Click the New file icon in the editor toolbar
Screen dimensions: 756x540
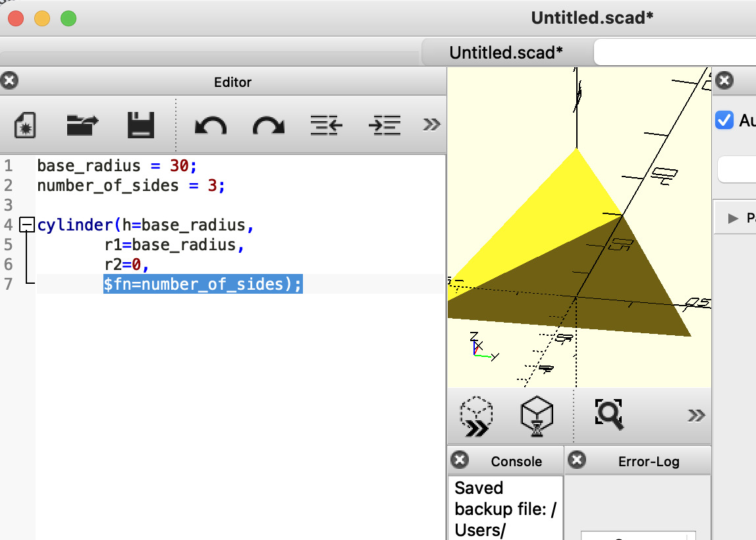(25, 125)
